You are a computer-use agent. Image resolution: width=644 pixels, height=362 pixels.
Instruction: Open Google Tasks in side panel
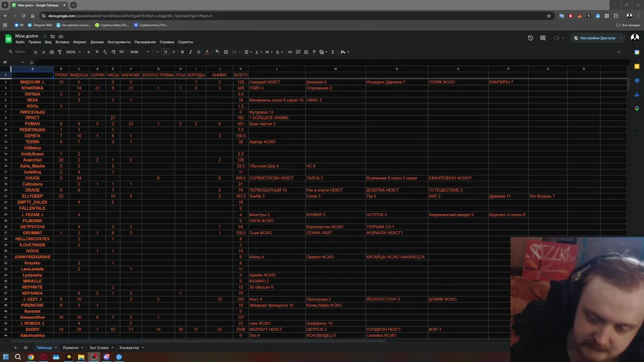637,80
